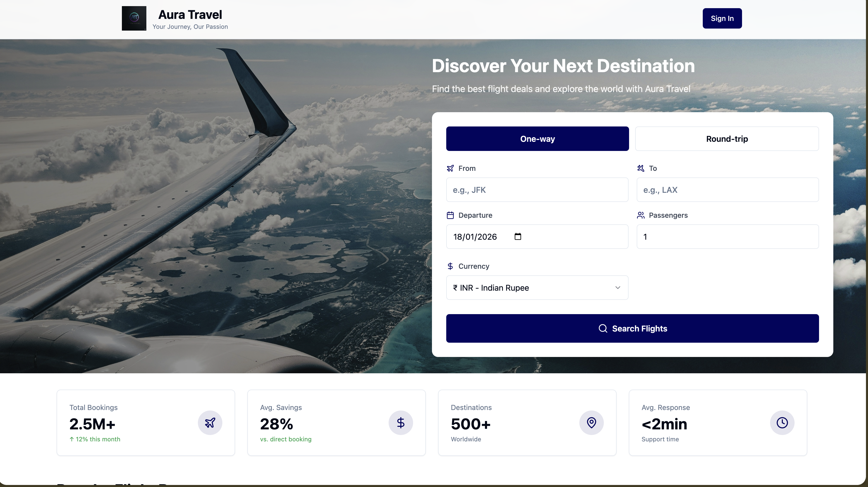868x487 pixels.
Task: Click the Aura Travel logo
Action: pos(134,18)
